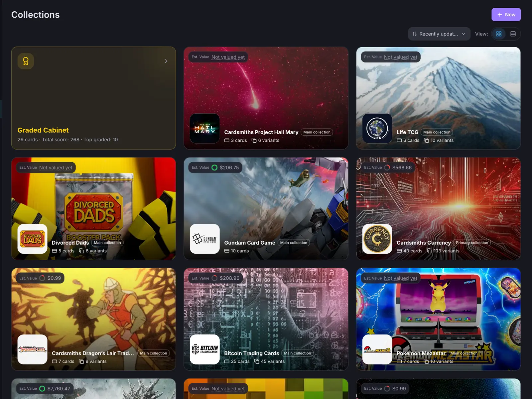Click the Life TCG earth logo icon
The height and width of the screenshot is (399, 532).
[377, 128]
